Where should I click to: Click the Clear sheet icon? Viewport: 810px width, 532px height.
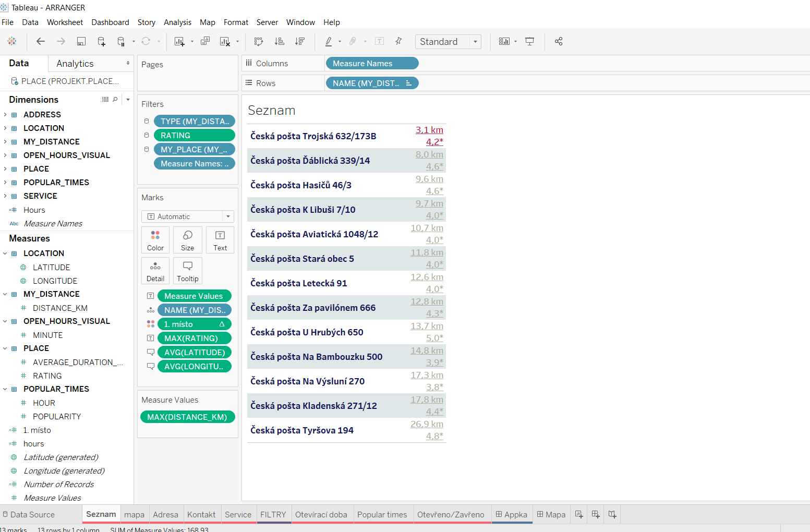(x=225, y=41)
